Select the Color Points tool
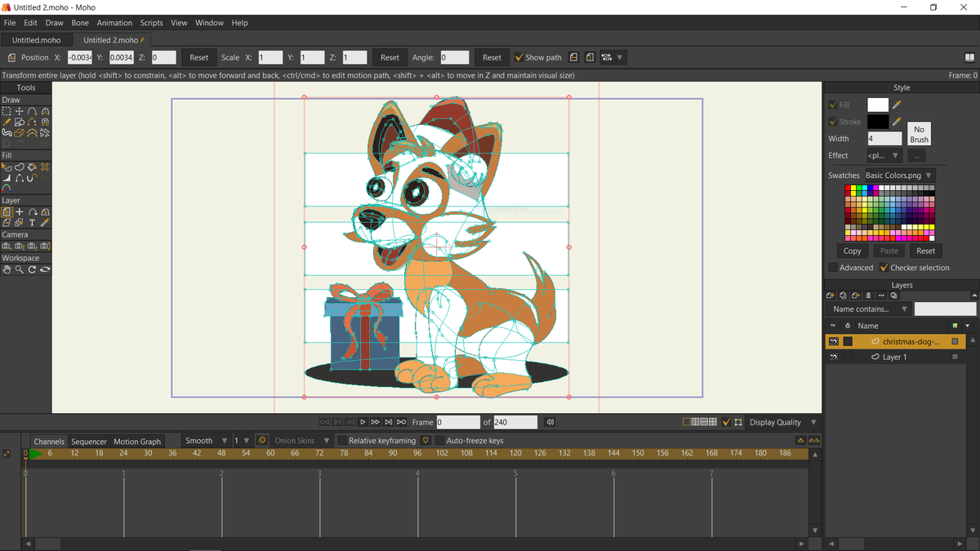The image size is (980, 551). [x=7, y=188]
